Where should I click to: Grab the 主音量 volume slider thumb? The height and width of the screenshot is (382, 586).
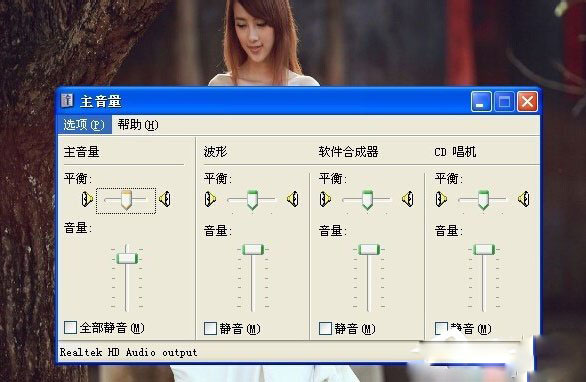(x=127, y=258)
